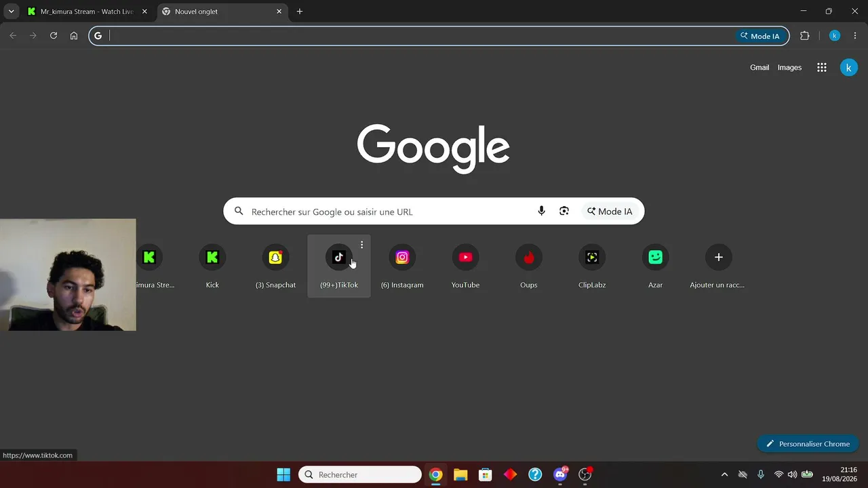Image resolution: width=868 pixels, height=488 pixels.
Task: Open the tab search dropdown
Action: click(x=11, y=12)
